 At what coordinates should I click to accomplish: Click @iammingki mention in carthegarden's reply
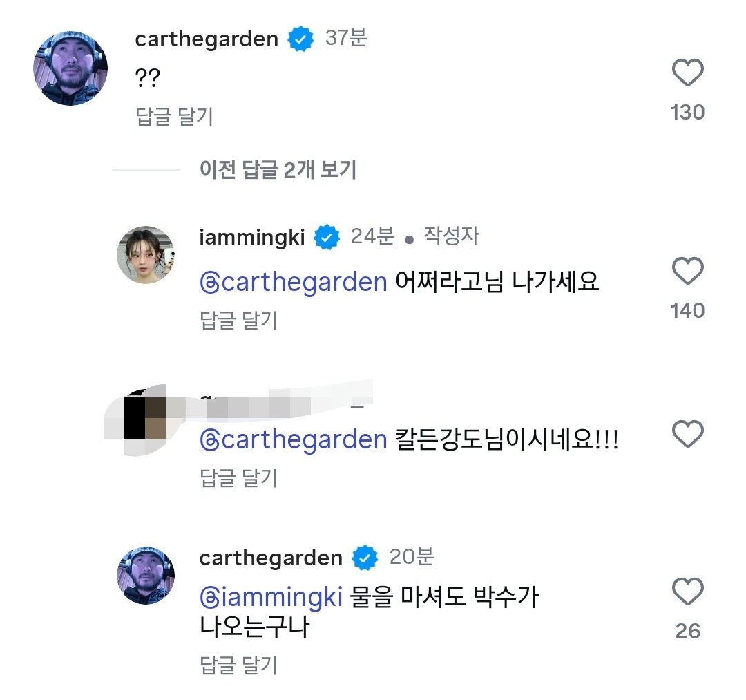271,597
